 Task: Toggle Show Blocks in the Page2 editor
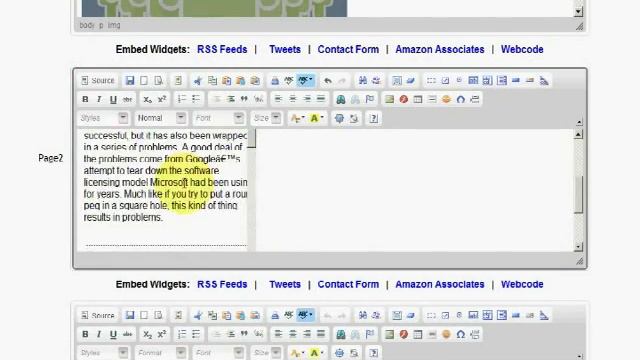click(353, 118)
